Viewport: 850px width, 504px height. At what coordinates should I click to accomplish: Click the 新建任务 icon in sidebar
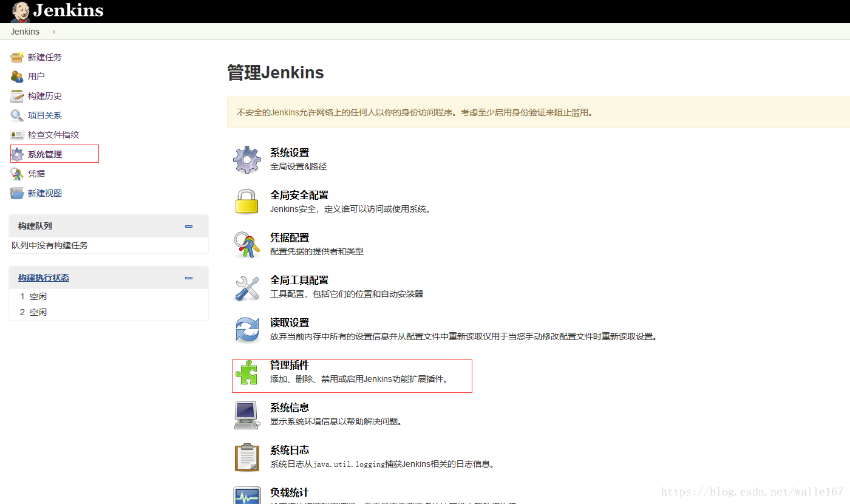click(17, 57)
